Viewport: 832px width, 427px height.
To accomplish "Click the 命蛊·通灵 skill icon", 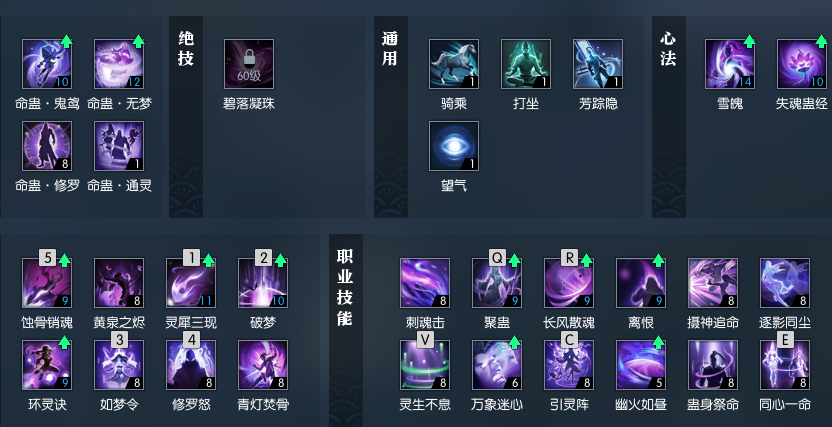I will point(119,146).
